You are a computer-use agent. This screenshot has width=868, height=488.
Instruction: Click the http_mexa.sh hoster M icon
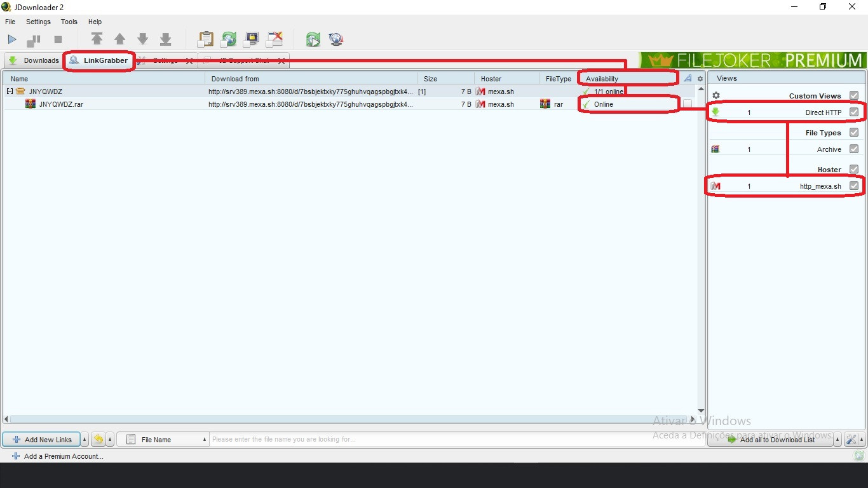point(715,186)
